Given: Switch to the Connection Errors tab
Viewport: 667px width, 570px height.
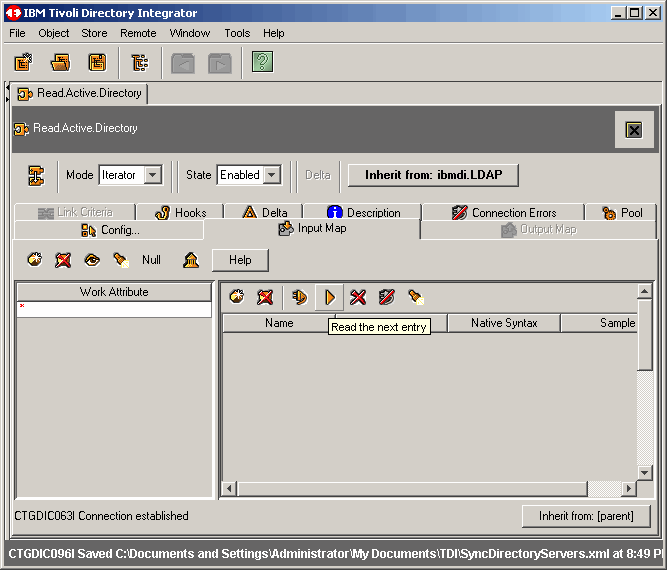Looking at the screenshot, I should click(x=504, y=212).
